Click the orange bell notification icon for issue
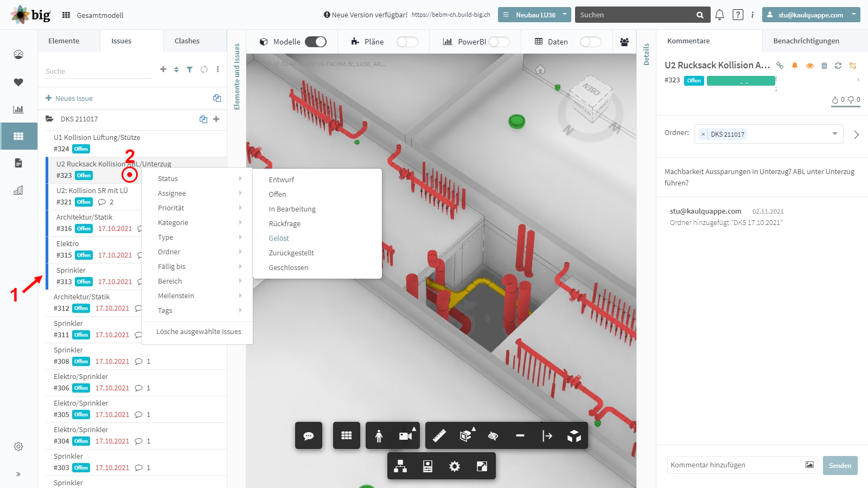The image size is (868, 488). pyautogui.click(x=795, y=66)
